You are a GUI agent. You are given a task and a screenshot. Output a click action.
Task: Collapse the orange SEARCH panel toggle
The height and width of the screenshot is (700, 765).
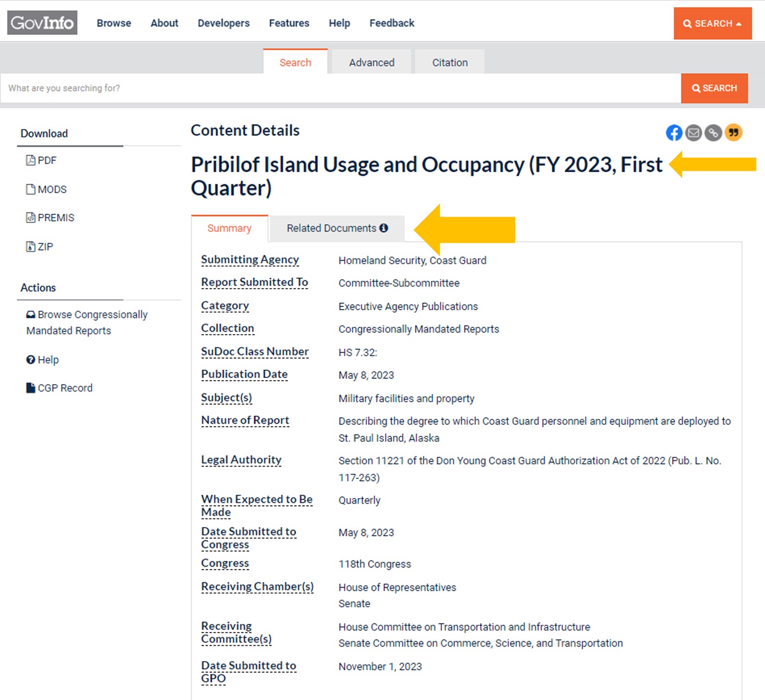pyautogui.click(x=713, y=24)
